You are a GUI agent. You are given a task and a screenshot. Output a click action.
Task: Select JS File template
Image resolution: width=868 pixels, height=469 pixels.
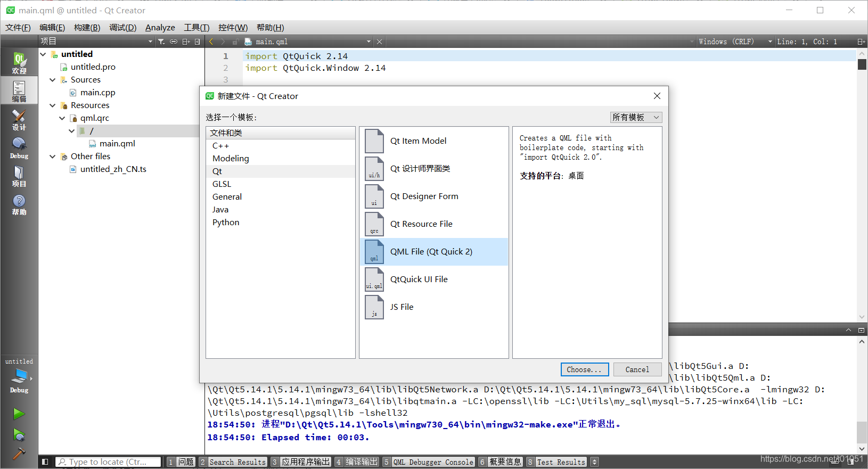click(434, 307)
